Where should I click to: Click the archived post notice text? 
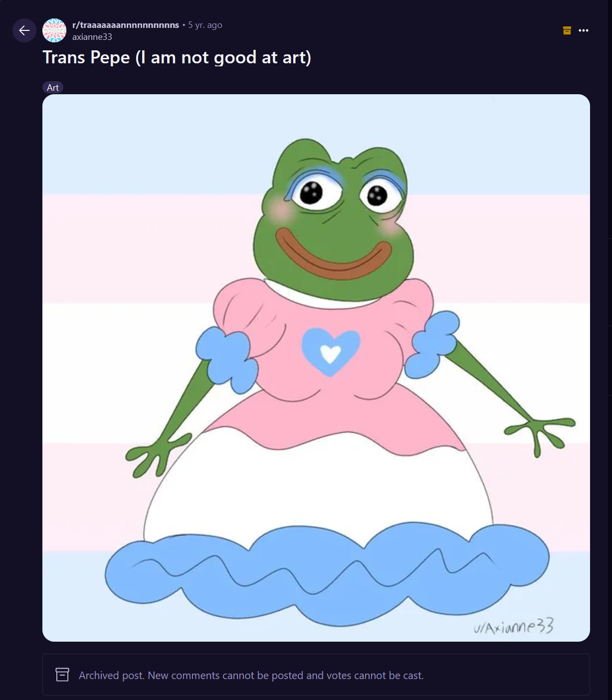click(x=251, y=676)
